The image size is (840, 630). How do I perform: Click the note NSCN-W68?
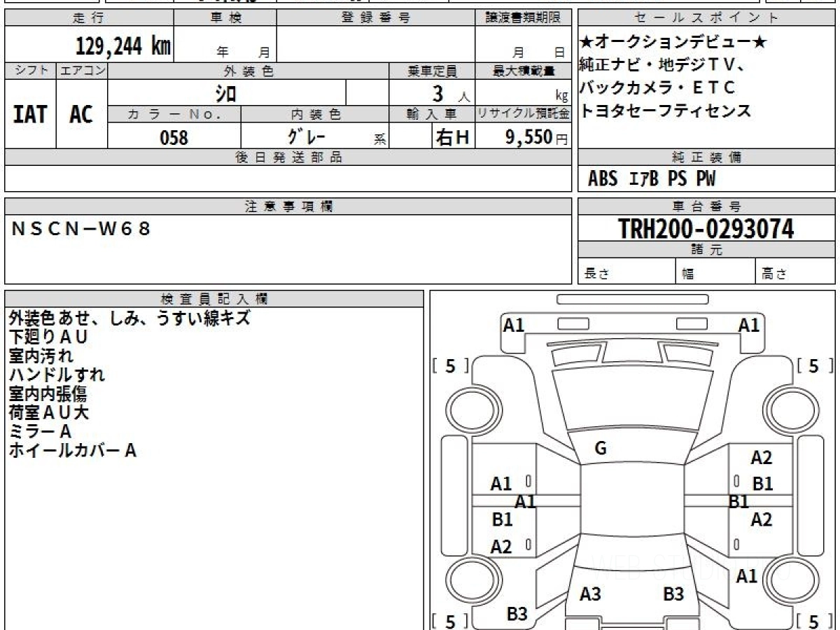(81, 228)
